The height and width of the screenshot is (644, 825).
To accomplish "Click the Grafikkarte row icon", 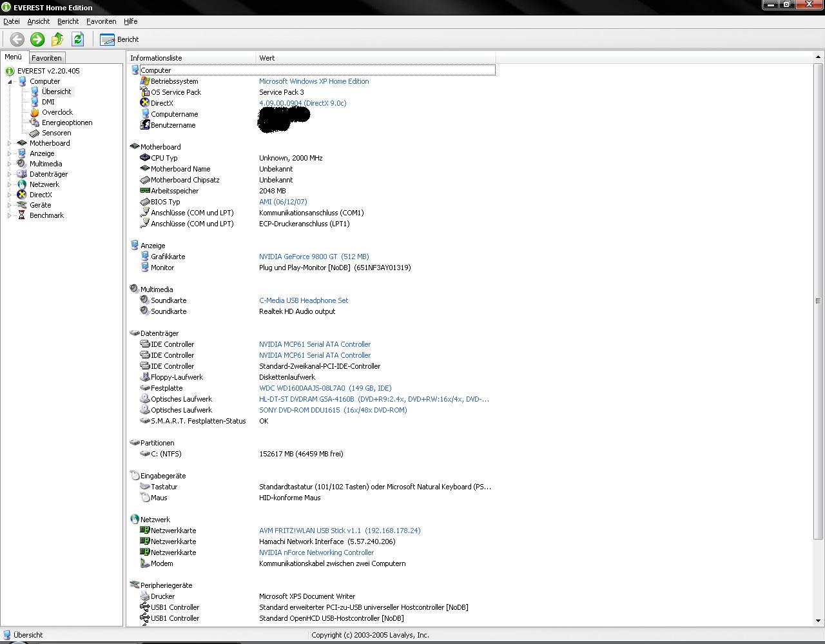I will [145, 257].
